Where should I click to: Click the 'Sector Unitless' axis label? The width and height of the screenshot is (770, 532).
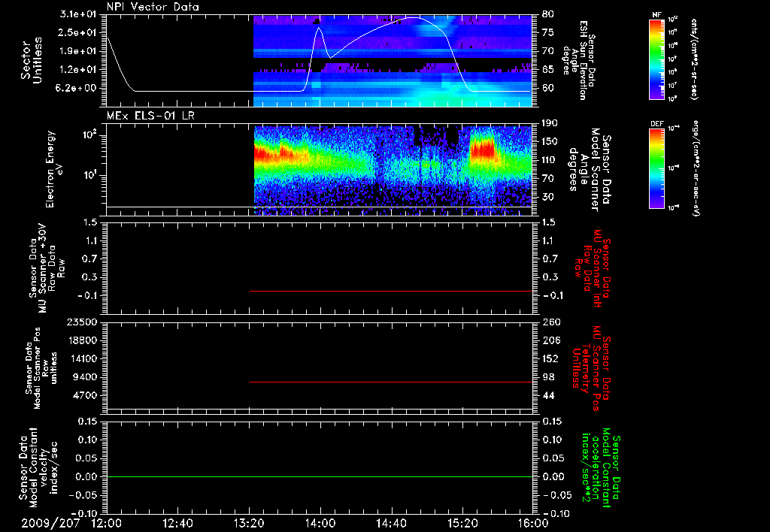point(32,60)
